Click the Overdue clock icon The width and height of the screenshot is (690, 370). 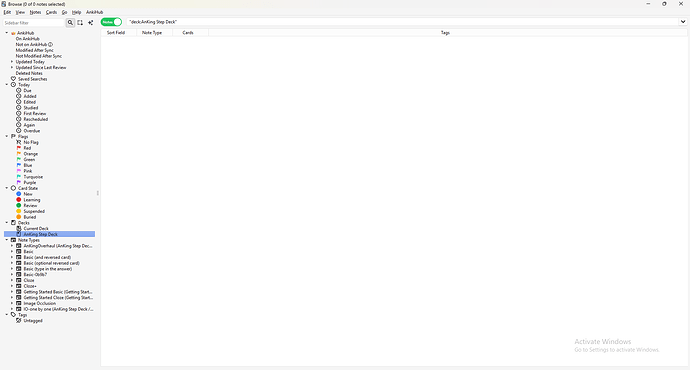[x=18, y=131]
